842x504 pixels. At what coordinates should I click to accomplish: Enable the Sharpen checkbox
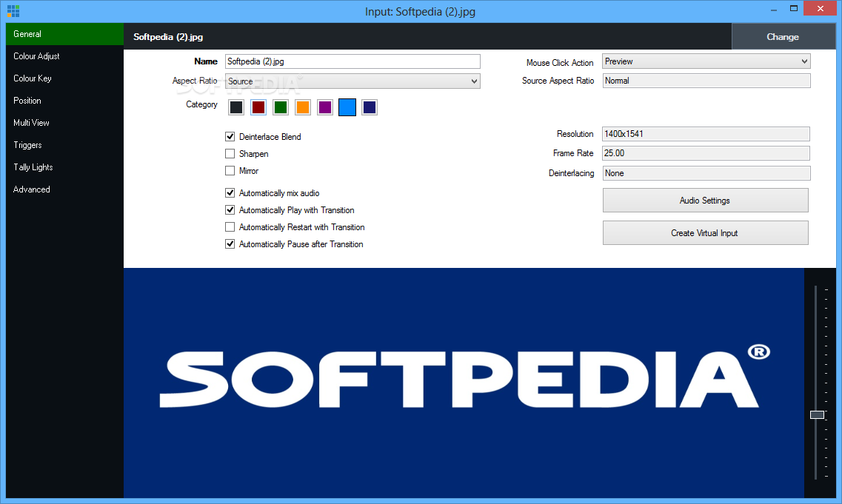(230, 153)
